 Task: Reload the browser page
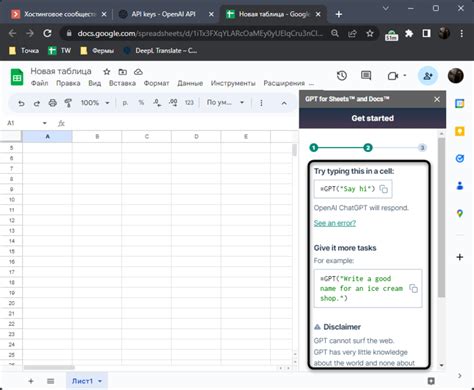pyautogui.click(x=47, y=33)
